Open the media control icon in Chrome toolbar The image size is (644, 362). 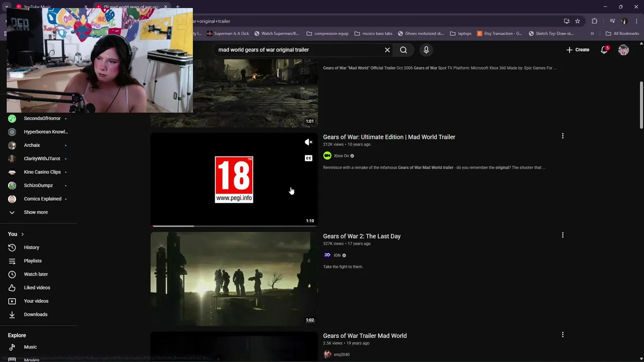click(x=612, y=21)
